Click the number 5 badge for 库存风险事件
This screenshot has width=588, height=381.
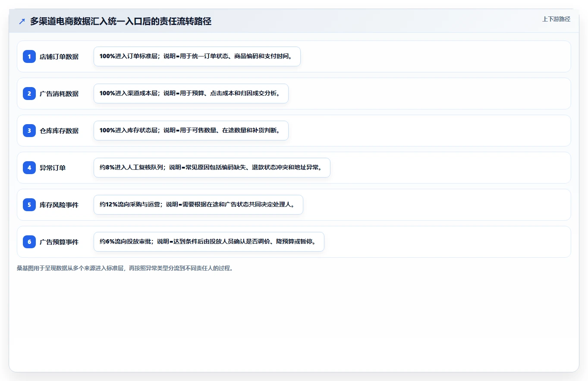[x=29, y=205]
